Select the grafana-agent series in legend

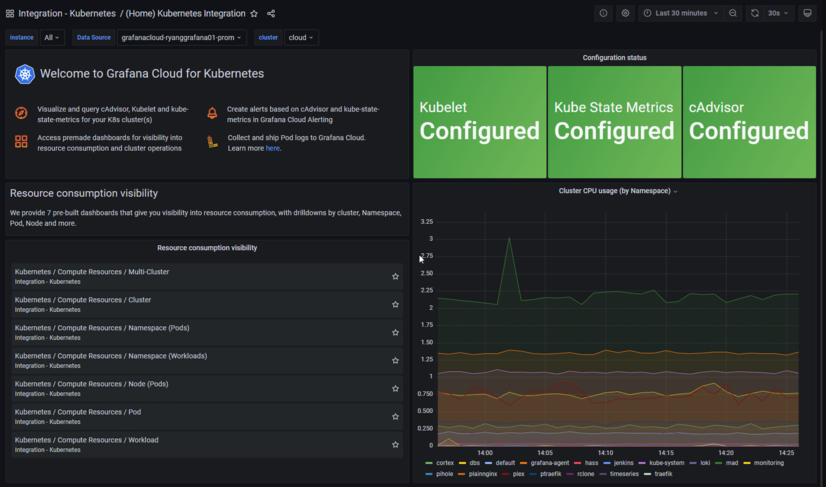coord(550,463)
